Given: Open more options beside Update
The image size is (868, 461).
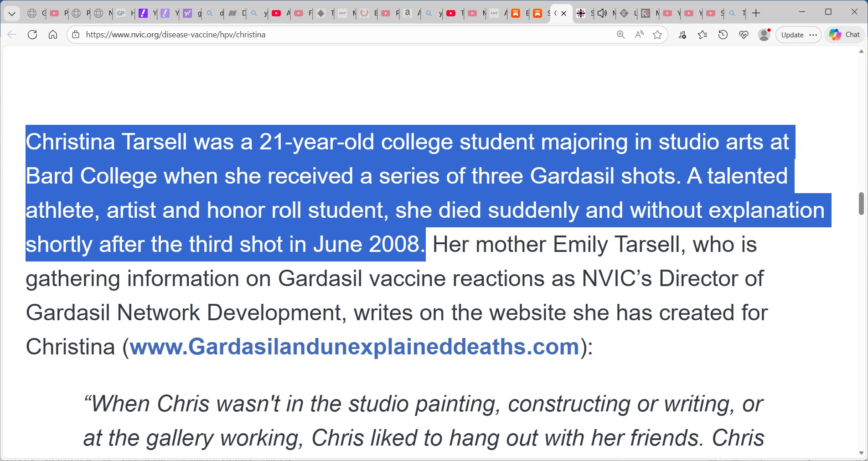Looking at the screenshot, I should tap(814, 35).
